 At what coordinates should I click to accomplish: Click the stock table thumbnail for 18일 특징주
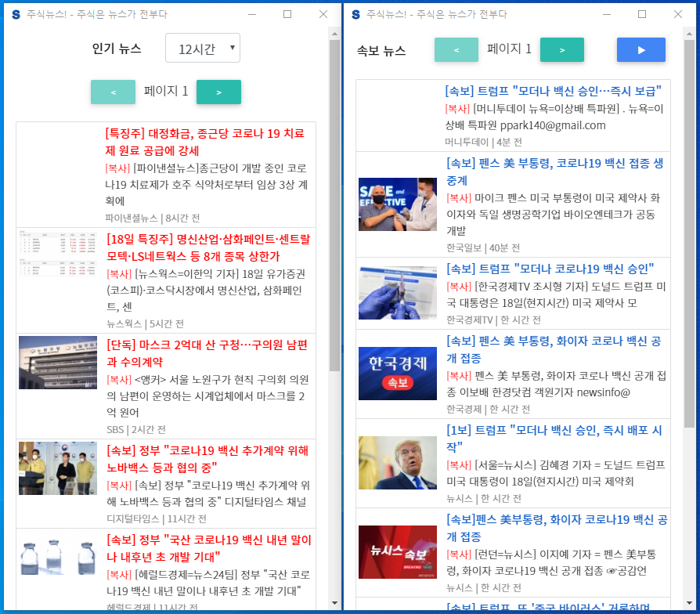[58, 253]
